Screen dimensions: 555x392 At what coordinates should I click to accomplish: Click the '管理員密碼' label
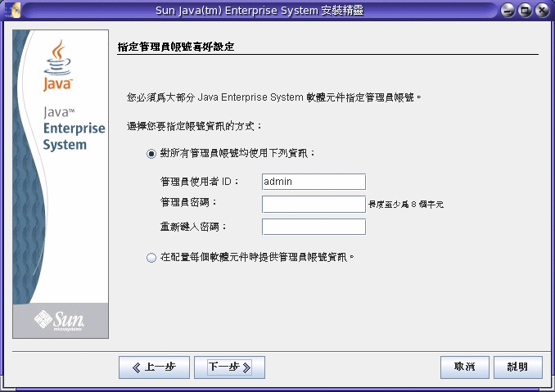coord(188,202)
